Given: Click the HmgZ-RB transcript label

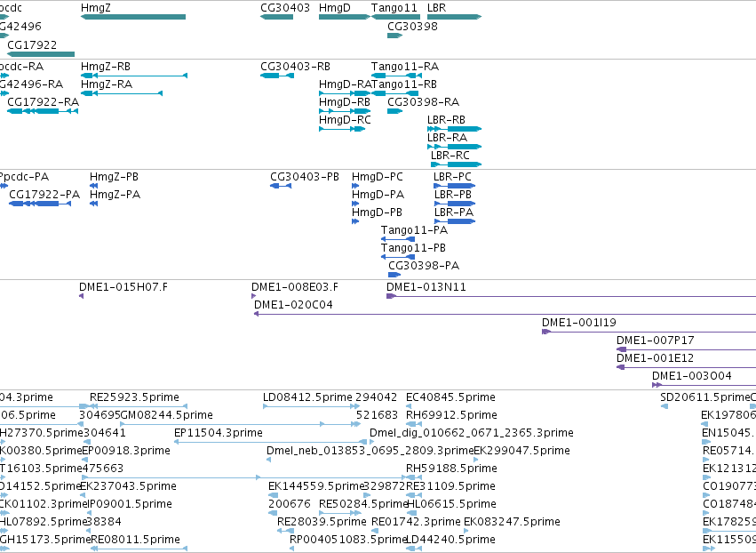Looking at the screenshot, I should pyautogui.click(x=106, y=67).
